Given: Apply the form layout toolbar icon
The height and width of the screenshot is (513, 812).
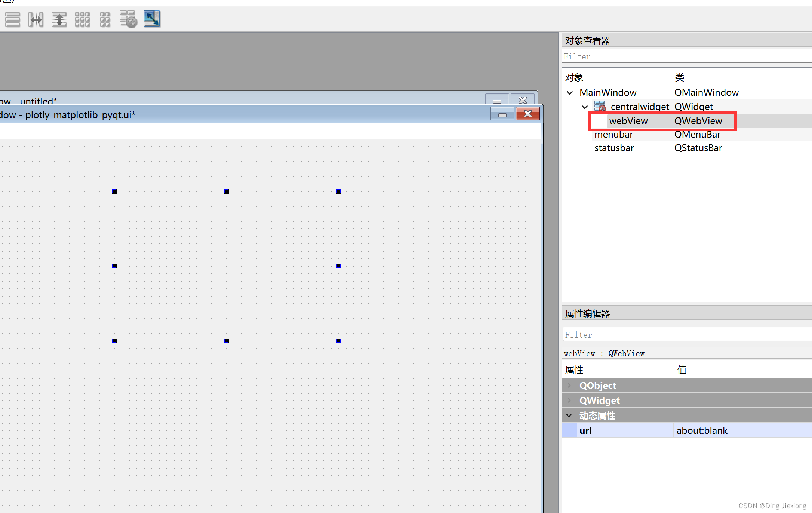Looking at the screenshot, I should point(105,19).
